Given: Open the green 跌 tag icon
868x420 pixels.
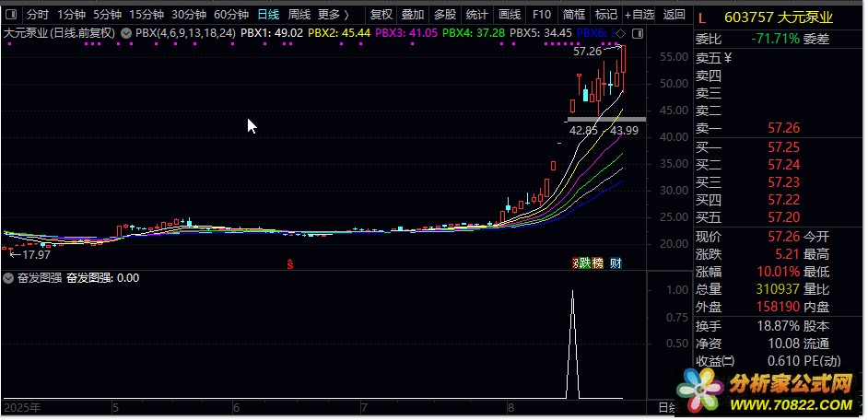Looking at the screenshot, I should click(x=585, y=263).
